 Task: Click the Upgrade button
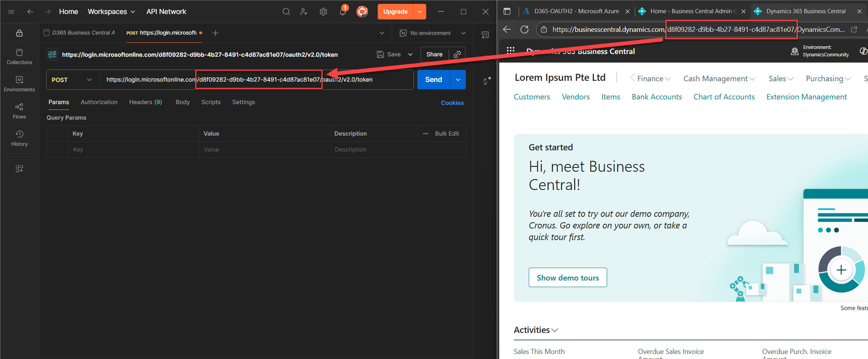(x=396, y=12)
